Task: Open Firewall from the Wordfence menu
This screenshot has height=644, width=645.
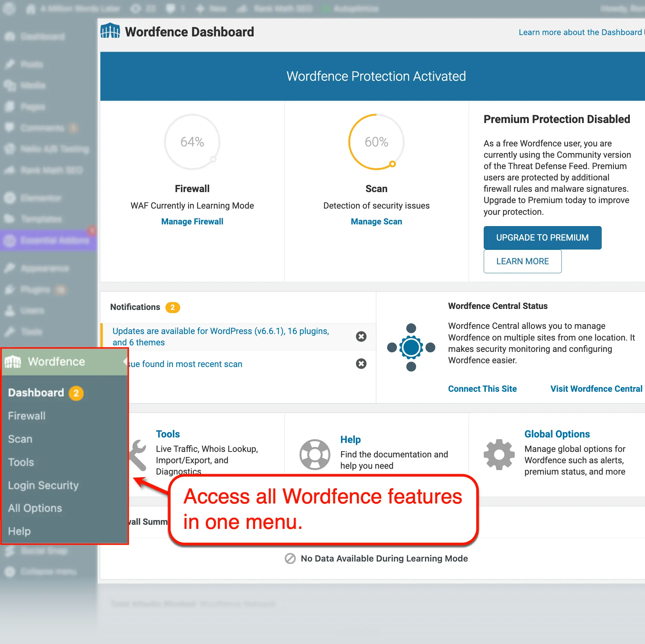Action: click(26, 416)
